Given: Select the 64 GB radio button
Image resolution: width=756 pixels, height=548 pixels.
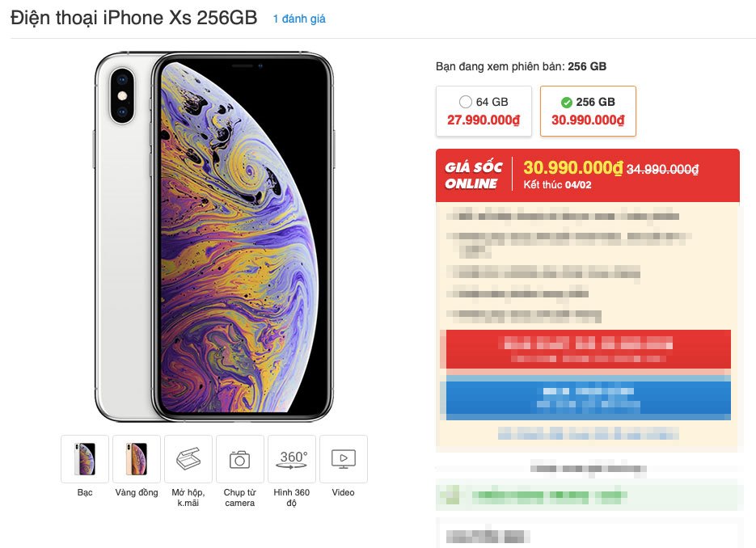Looking at the screenshot, I should click(465, 102).
